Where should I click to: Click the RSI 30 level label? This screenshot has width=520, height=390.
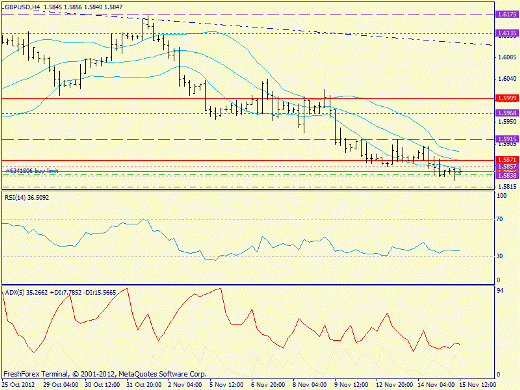pyautogui.click(x=500, y=256)
